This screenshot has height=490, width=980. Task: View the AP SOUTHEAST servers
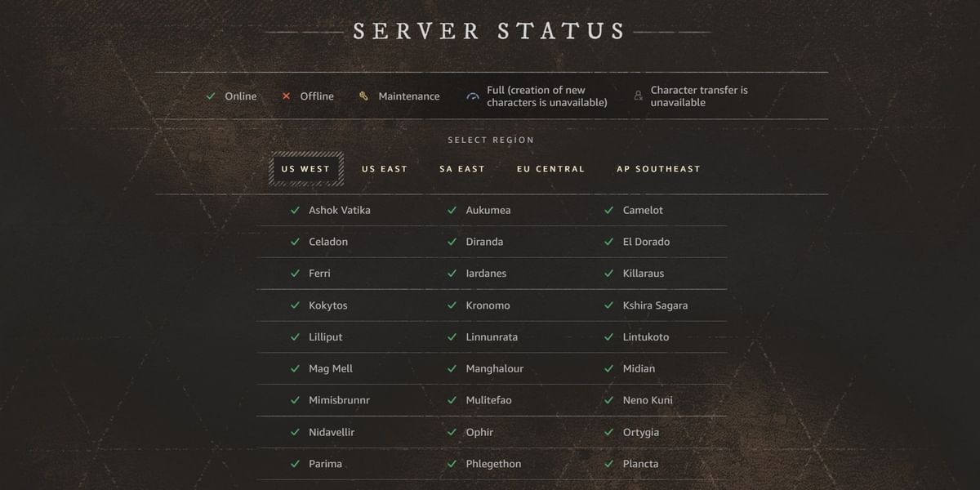(x=659, y=168)
